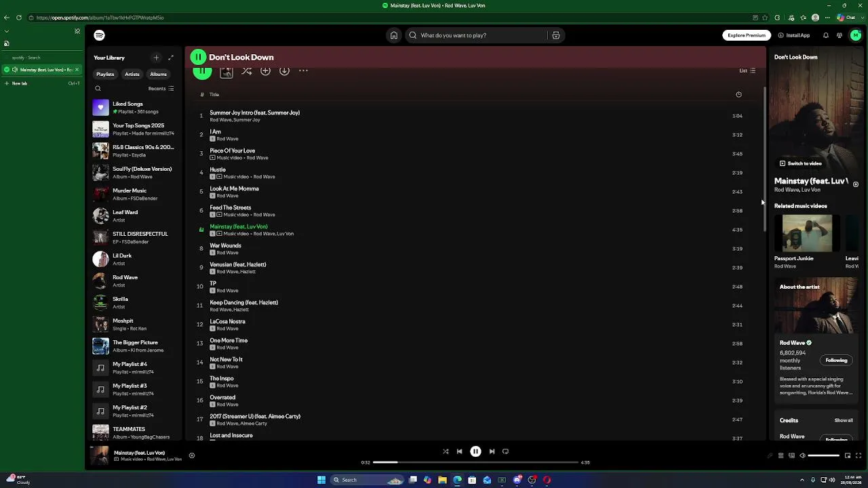
Task: Mute the volume speaker icon
Action: click(802, 455)
